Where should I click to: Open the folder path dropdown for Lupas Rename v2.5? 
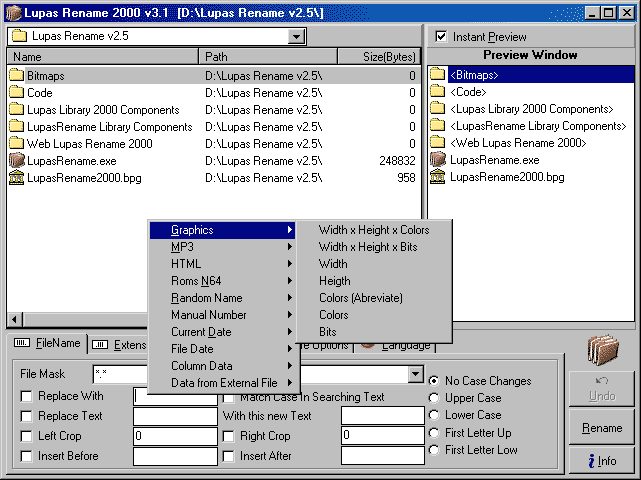point(296,37)
